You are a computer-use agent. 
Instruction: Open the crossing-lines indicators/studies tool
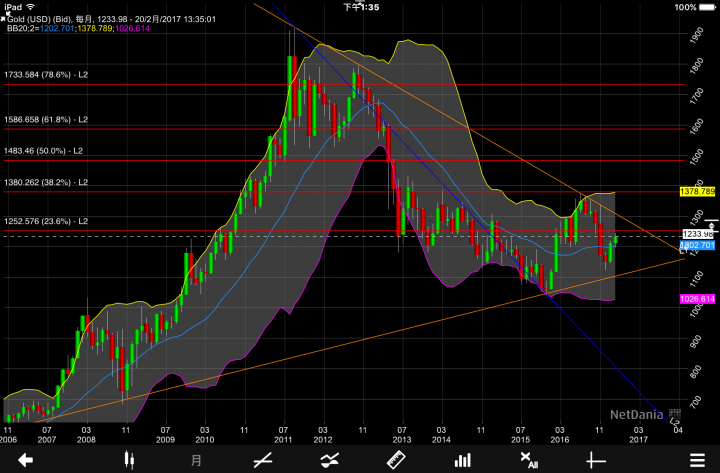(329, 459)
